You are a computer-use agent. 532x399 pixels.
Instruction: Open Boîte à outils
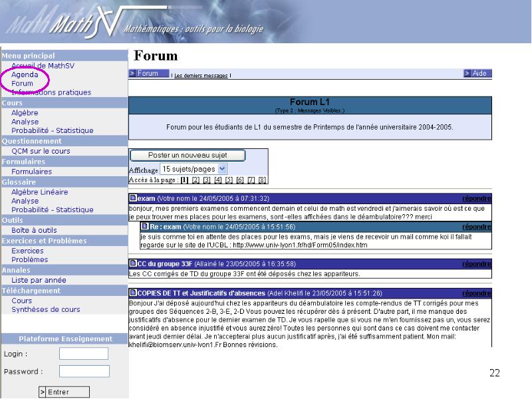pyautogui.click(x=34, y=230)
